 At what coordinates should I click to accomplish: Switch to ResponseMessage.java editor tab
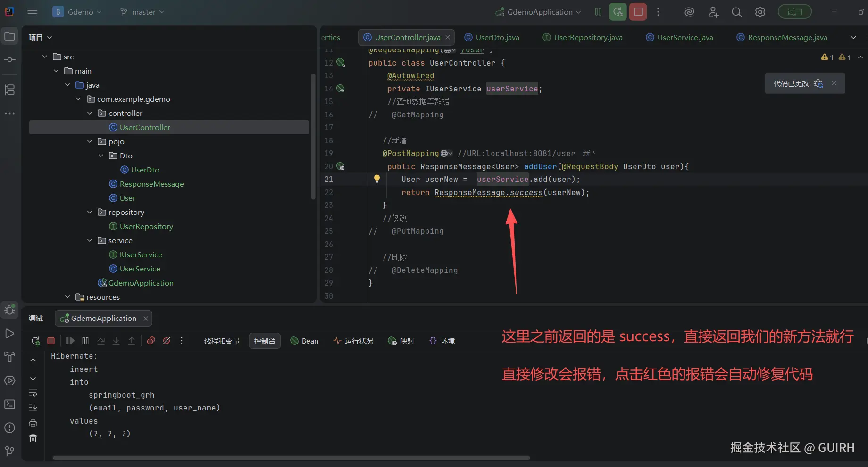click(x=782, y=37)
